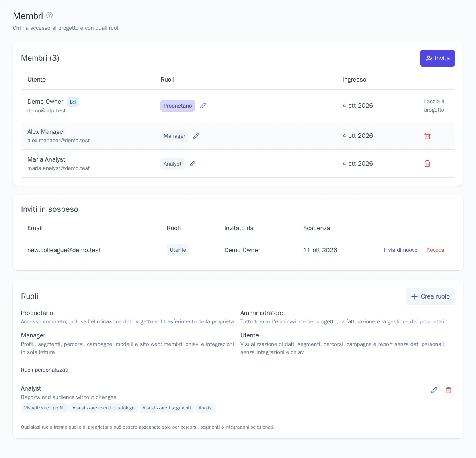Image resolution: width=476 pixels, height=458 pixels.
Task: Edit the Analyst custom role
Action: [x=434, y=390]
